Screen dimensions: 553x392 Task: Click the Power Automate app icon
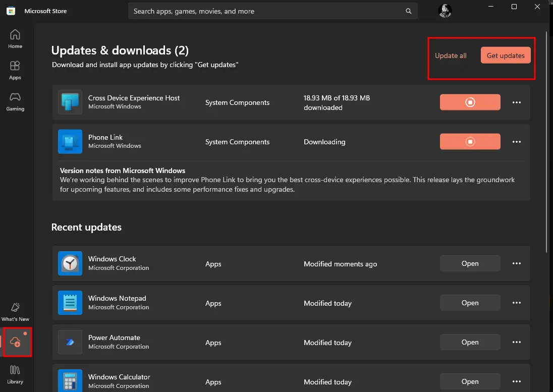70,342
